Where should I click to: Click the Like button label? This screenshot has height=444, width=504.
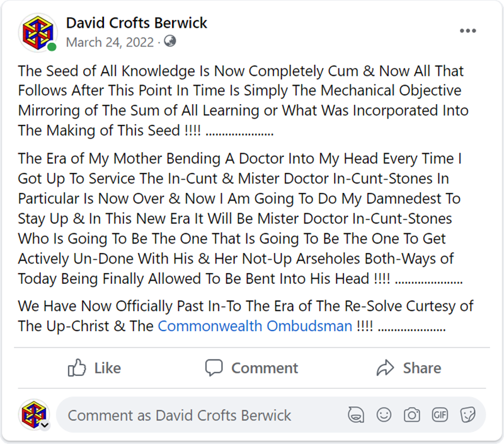(x=107, y=368)
